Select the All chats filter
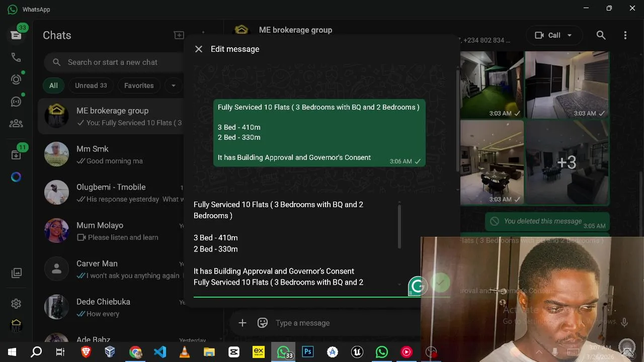Viewport: 644px width, 362px height. tap(53, 85)
